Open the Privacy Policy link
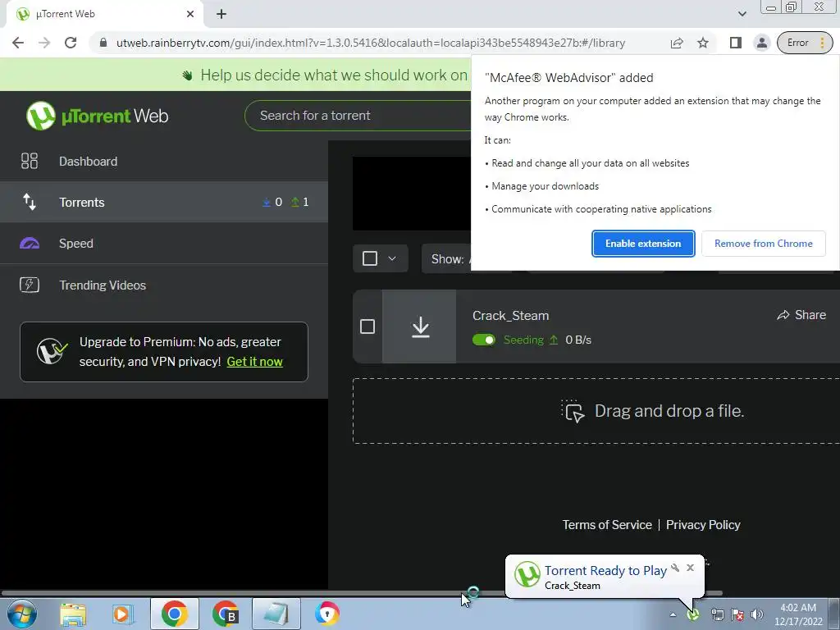The width and height of the screenshot is (840, 630). (x=703, y=525)
